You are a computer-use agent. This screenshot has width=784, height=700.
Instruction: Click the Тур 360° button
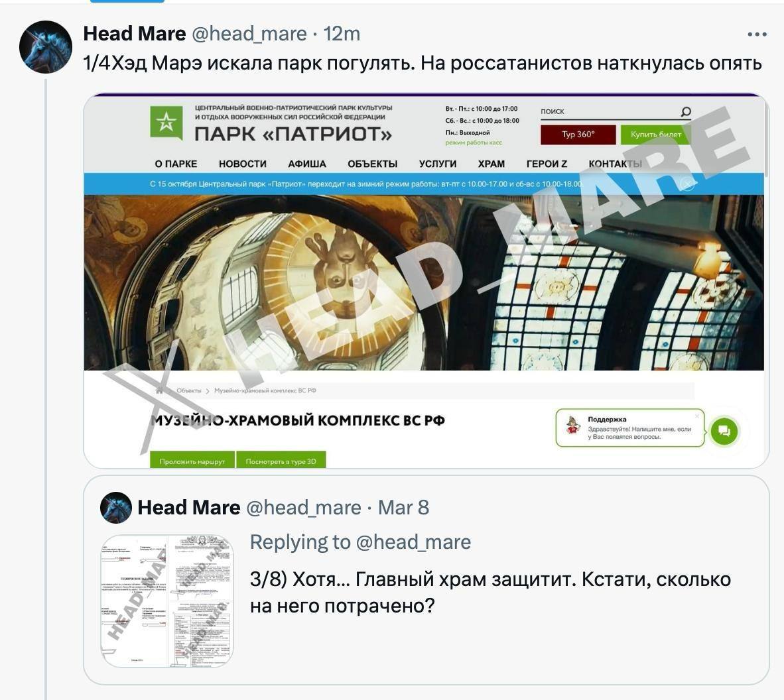578,135
